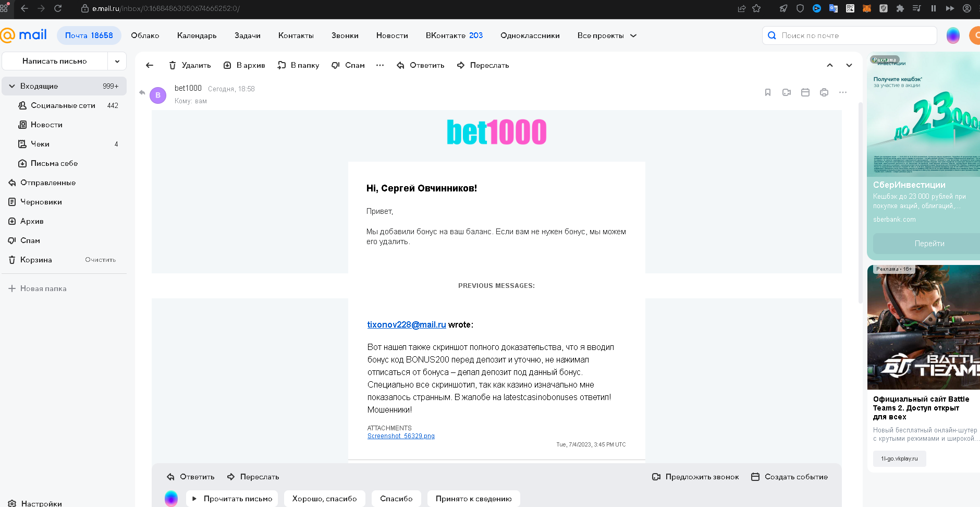Click the Mail logo
The height and width of the screenshot is (507, 980).
coord(24,35)
